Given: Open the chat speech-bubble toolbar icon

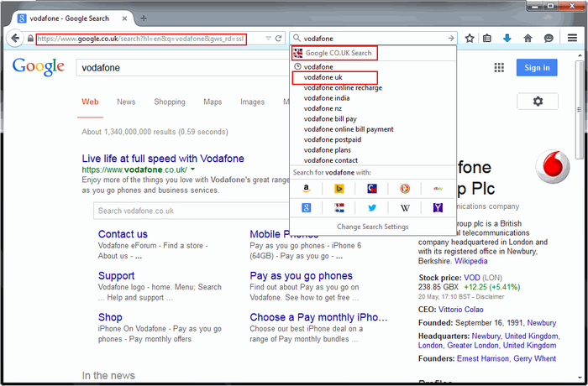Looking at the screenshot, I should 549,39.
